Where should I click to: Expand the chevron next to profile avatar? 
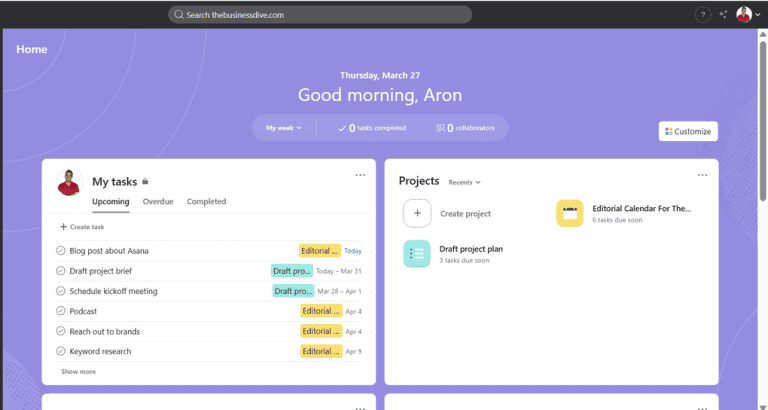(x=758, y=15)
